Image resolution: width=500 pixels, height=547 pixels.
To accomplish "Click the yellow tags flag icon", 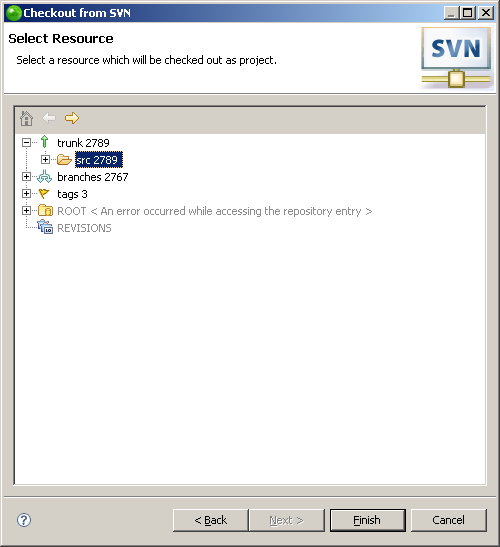I will (44, 194).
